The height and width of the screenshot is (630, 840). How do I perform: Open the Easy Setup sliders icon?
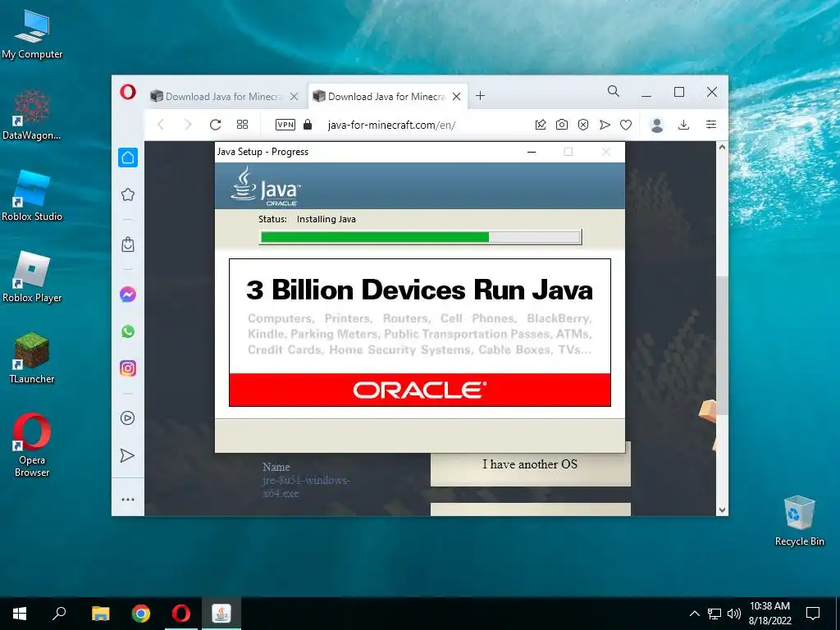click(711, 125)
